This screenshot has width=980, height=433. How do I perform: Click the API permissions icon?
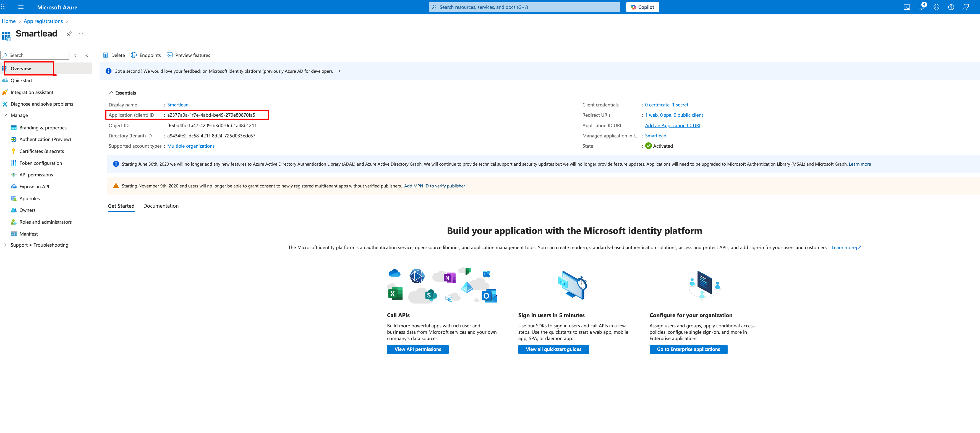click(14, 175)
